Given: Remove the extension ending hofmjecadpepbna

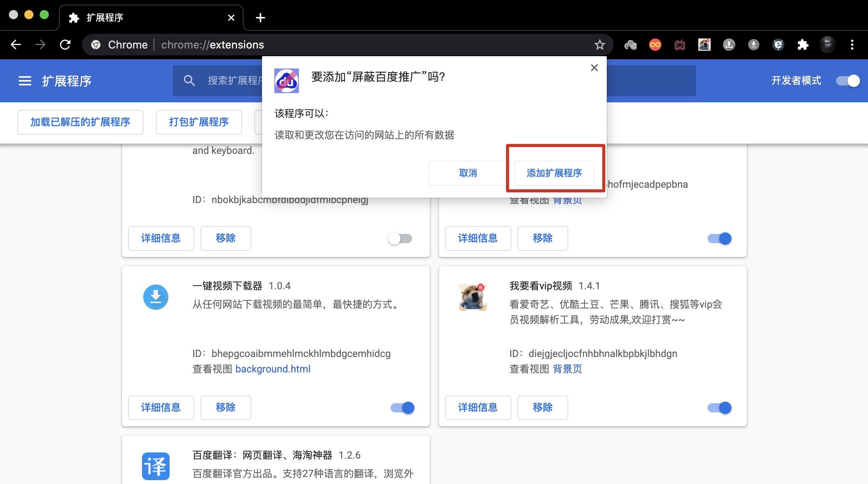Looking at the screenshot, I should click(x=543, y=239).
